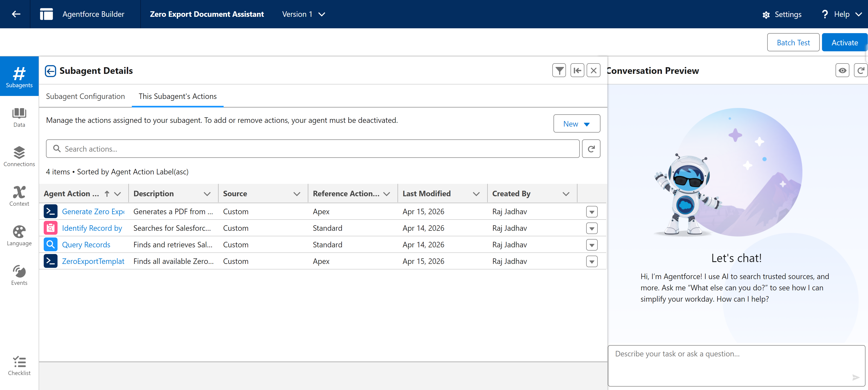This screenshot has width=868, height=390.
Task: Open the Description column menu chevron
Action: (207, 194)
